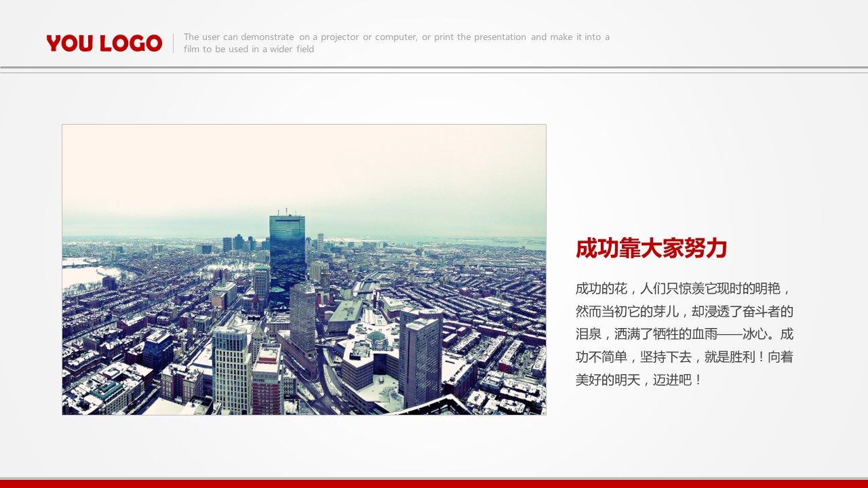
Task: Click the vertical divider beside YOU LOGO
Action: [174, 43]
